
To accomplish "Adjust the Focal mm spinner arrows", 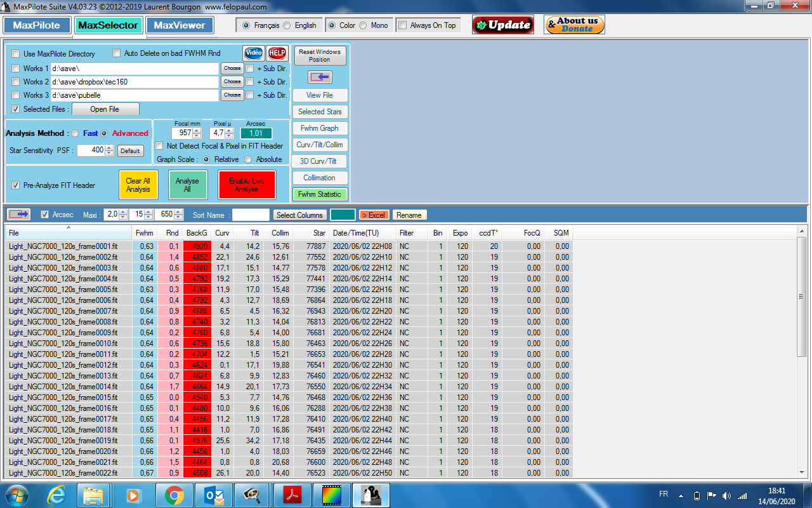I will [x=197, y=133].
